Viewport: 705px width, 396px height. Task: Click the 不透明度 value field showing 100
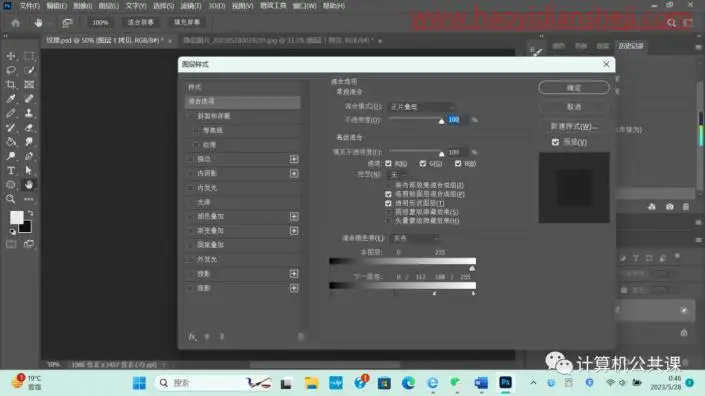click(457, 120)
